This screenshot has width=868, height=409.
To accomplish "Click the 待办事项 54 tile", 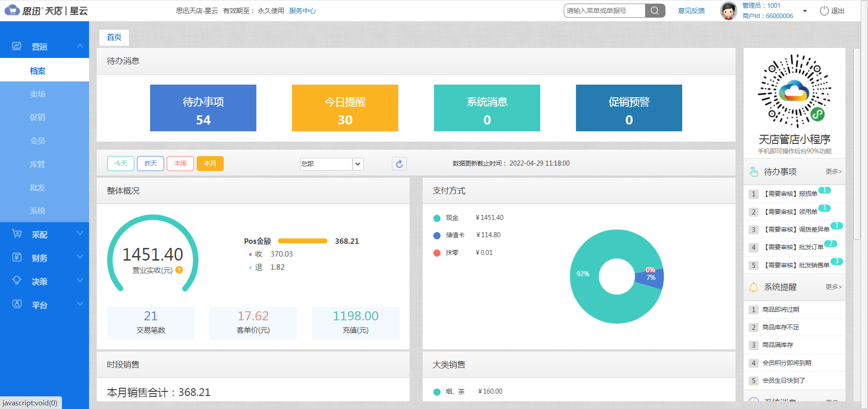I will pos(203,108).
